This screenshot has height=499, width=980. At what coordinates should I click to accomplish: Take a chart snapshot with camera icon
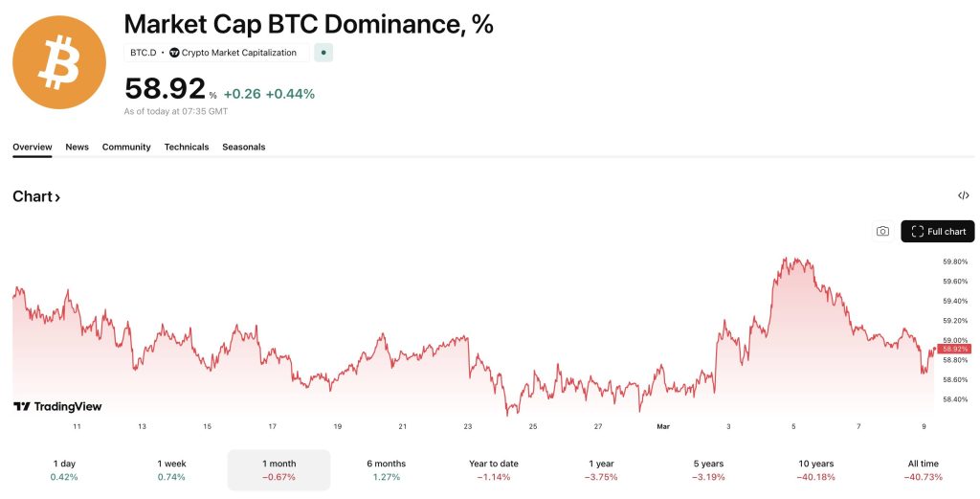[x=882, y=231]
